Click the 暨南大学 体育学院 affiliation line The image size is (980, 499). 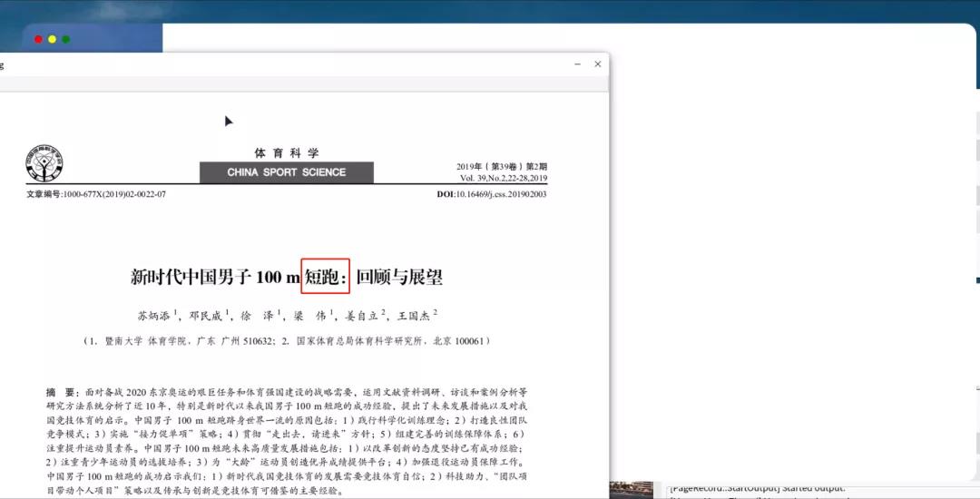point(287,341)
